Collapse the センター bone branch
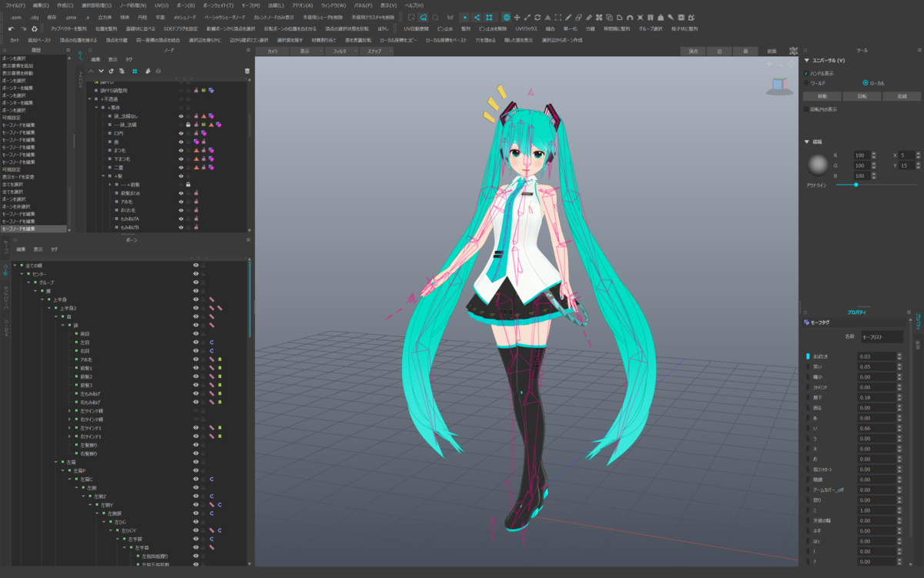The image size is (924, 578). (x=20, y=274)
